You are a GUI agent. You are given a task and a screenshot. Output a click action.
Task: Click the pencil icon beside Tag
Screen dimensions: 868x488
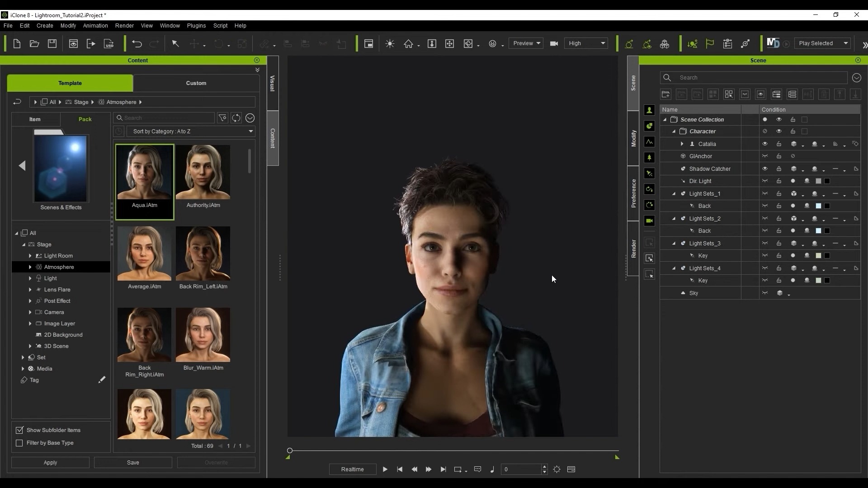click(x=102, y=380)
